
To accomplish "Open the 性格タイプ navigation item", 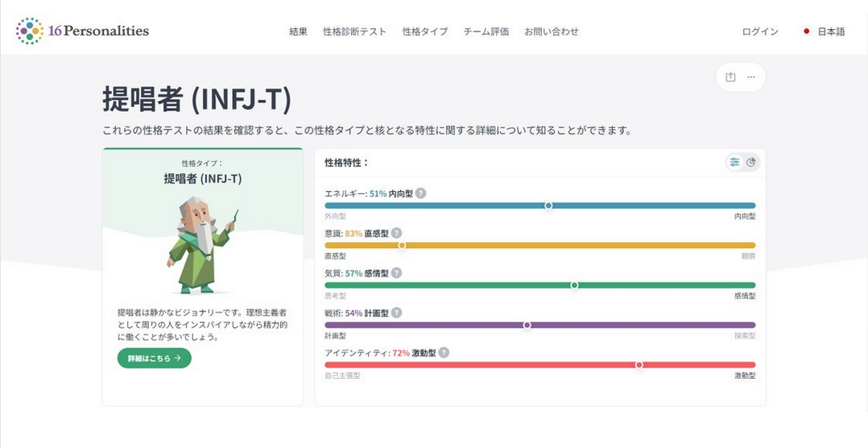I will click(x=425, y=32).
